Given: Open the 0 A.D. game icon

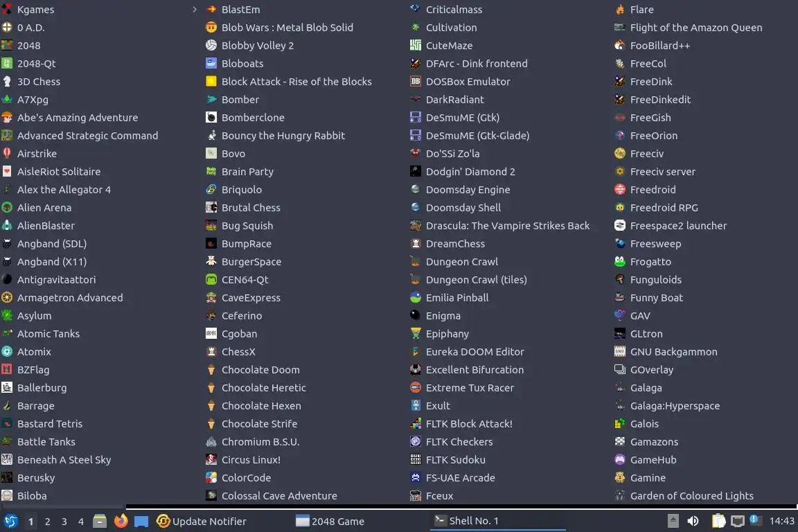Looking at the screenshot, I should (7, 28).
